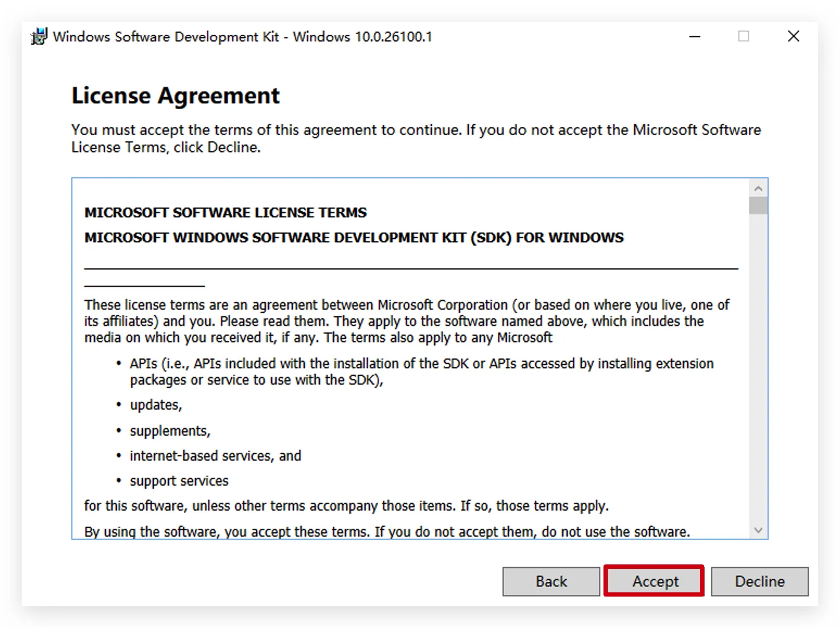Screen dimensions: 840x628
Task: Click the license scrollbar down arrow
Action: pos(758,530)
